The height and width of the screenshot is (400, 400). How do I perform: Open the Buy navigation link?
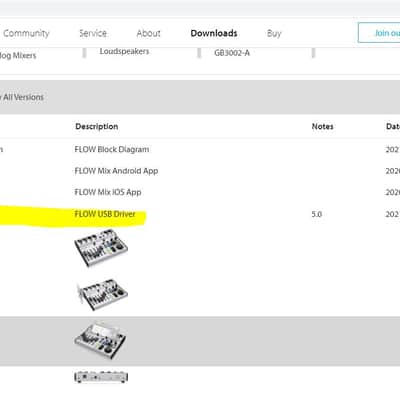click(274, 34)
